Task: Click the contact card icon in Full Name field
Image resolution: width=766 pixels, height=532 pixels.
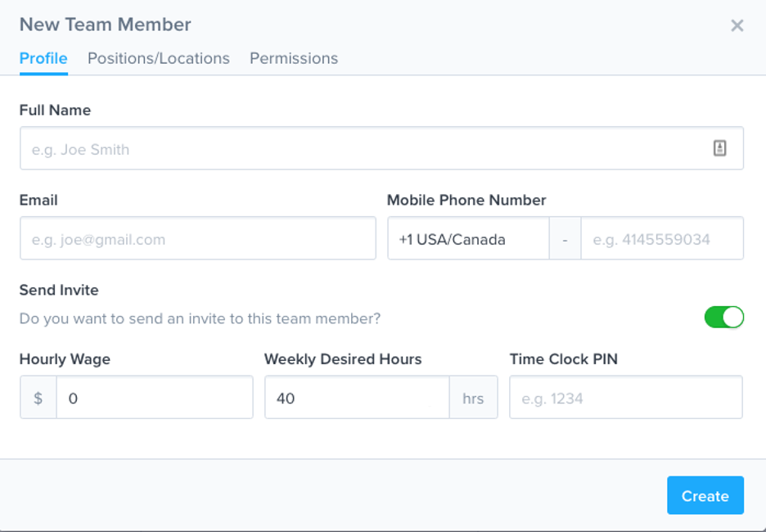Action: pyautogui.click(x=719, y=148)
